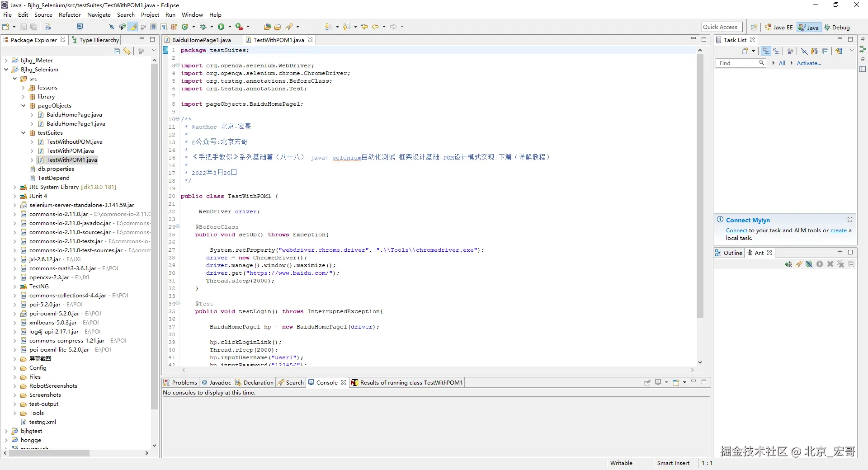This screenshot has height=470, width=868.
Task: Click the Package Explorer horizontal scrollbar thumb
Action: pos(49,453)
